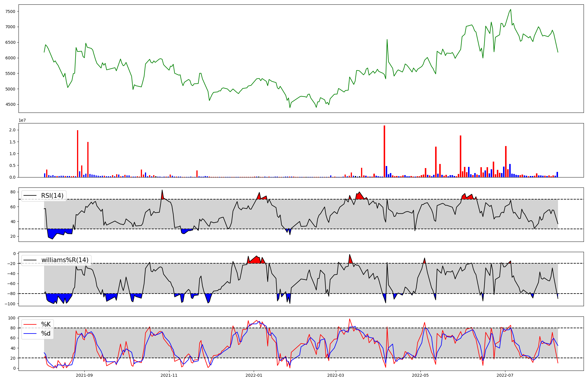
Task: Click the RSI(14) legend label
Action: tap(52, 196)
